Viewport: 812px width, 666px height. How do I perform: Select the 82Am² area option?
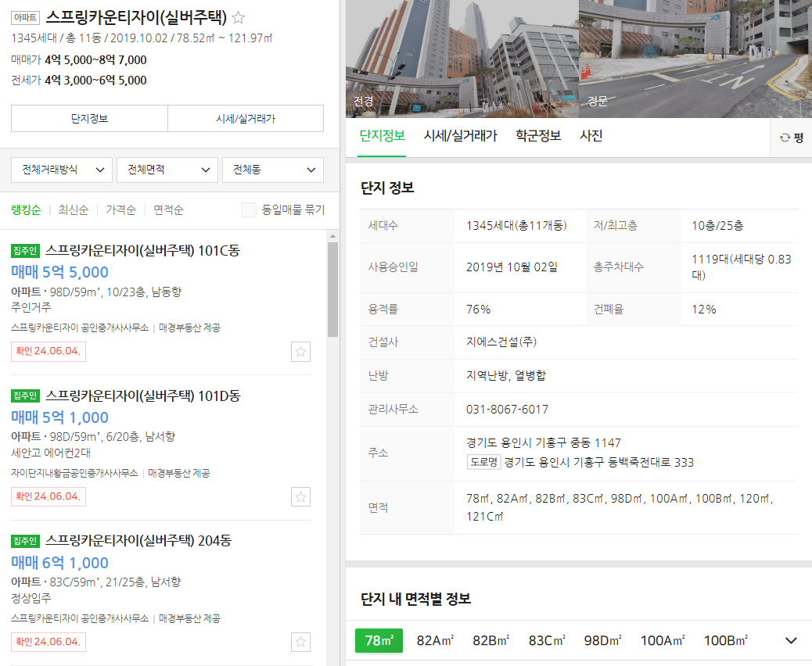(435, 641)
